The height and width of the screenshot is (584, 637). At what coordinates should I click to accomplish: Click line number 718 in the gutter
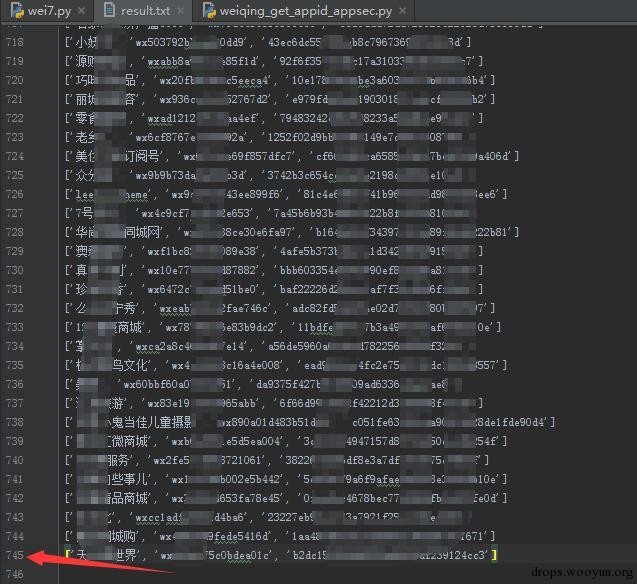[15, 42]
